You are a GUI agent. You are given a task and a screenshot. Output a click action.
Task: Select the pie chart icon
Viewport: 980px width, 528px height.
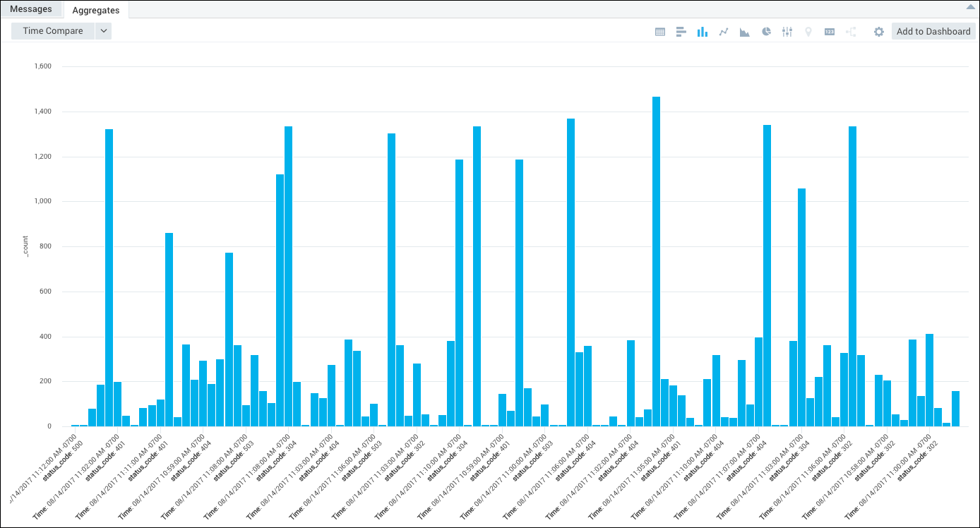[766, 32]
